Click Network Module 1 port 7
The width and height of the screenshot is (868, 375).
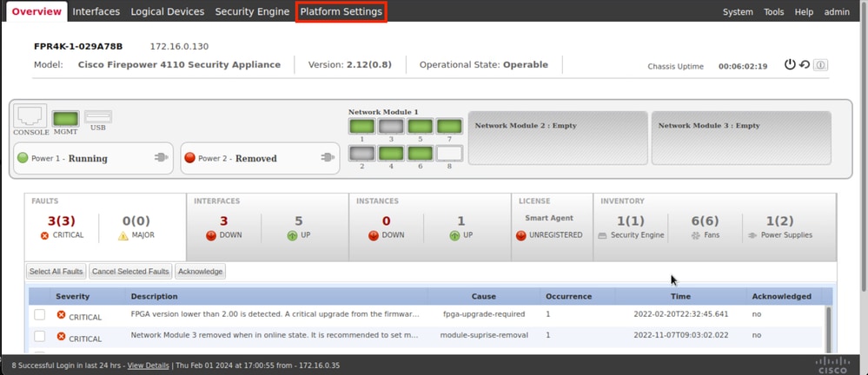(x=449, y=127)
